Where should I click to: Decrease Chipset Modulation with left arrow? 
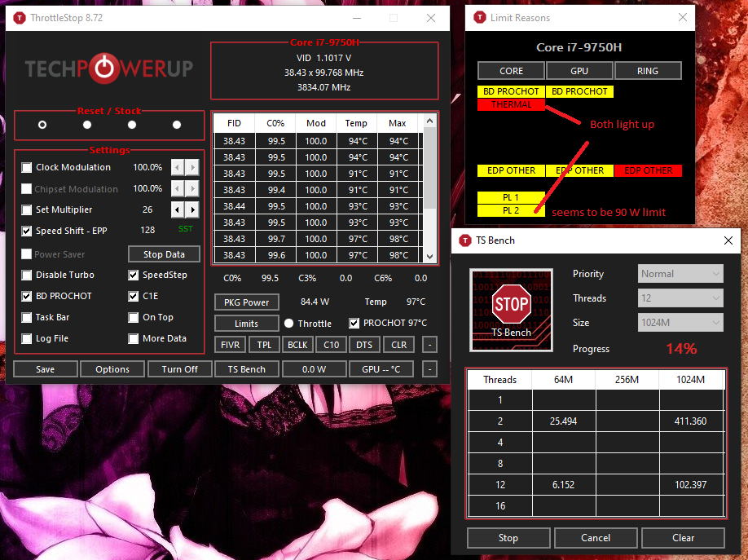click(x=178, y=188)
